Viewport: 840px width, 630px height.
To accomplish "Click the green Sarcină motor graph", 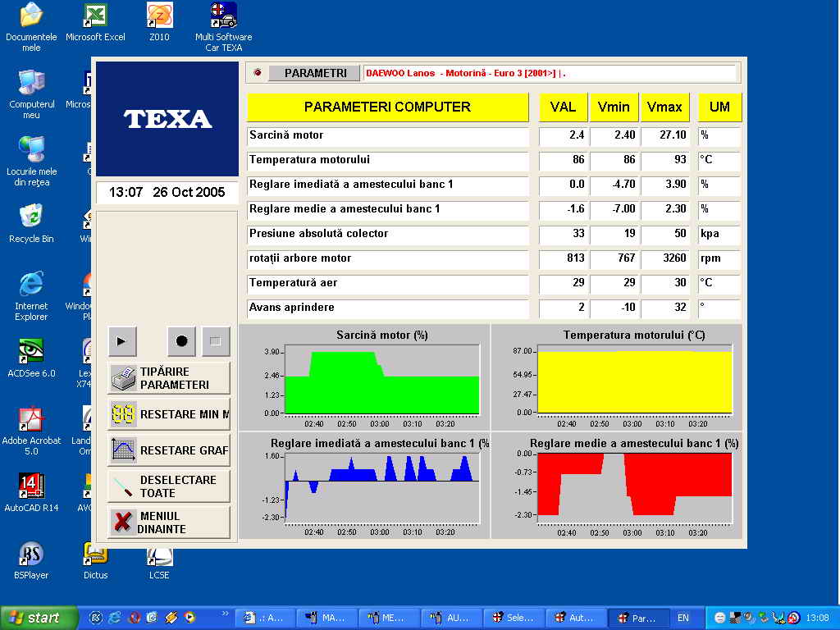I will point(382,380).
